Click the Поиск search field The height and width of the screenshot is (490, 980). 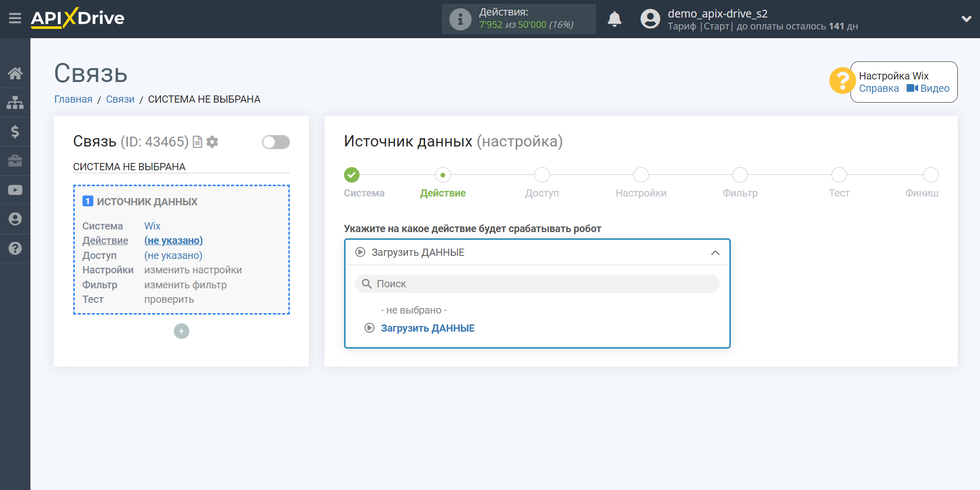(x=537, y=284)
